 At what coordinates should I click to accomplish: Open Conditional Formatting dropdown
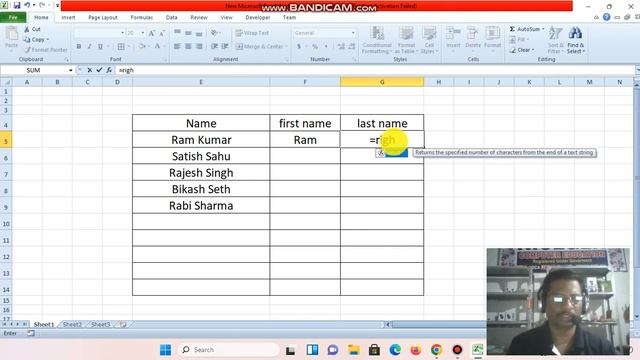pos(377,40)
